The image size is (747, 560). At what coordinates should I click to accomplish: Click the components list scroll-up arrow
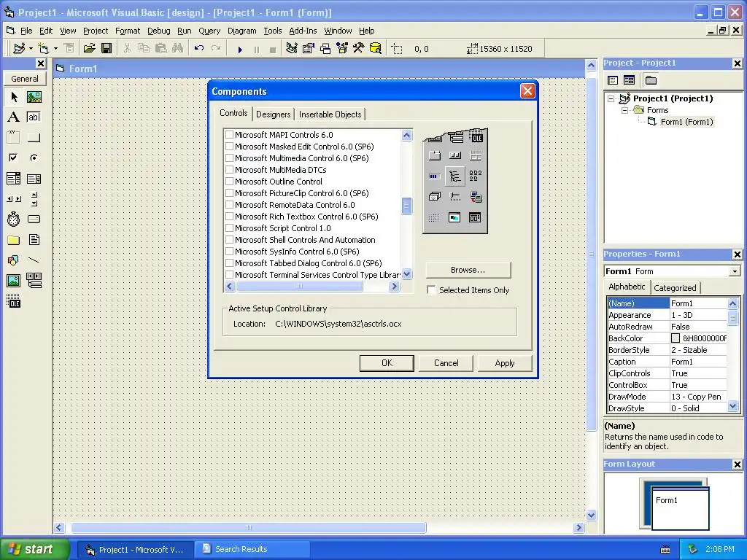click(406, 135)
